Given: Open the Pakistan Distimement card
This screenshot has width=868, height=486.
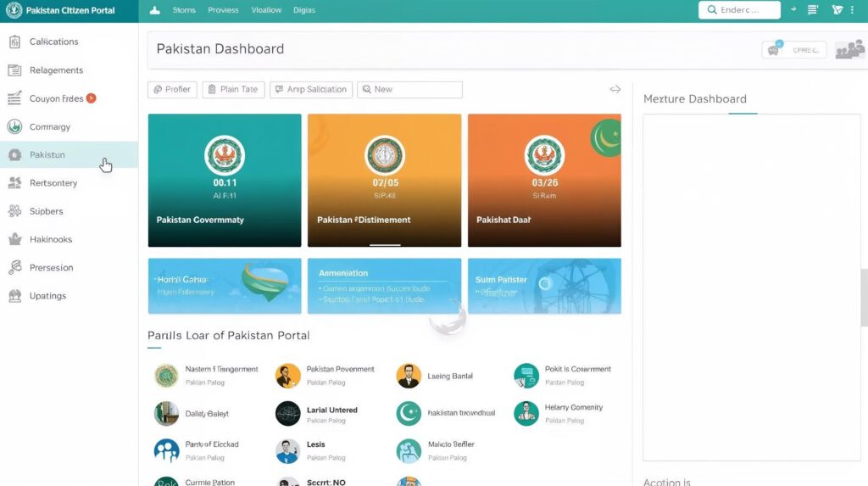Looking at the screenshot, I should click(x=384, y=180).
